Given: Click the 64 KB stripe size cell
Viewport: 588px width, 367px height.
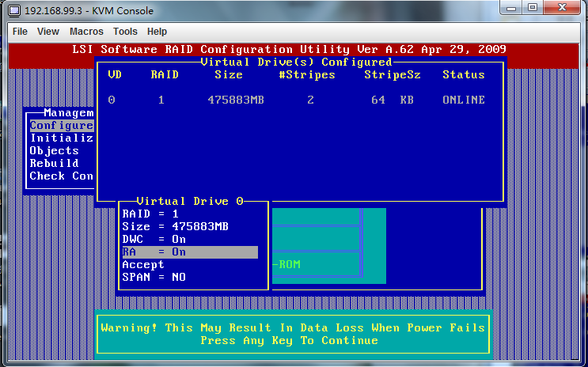Looking at the screenshot, I should [393, 100].
